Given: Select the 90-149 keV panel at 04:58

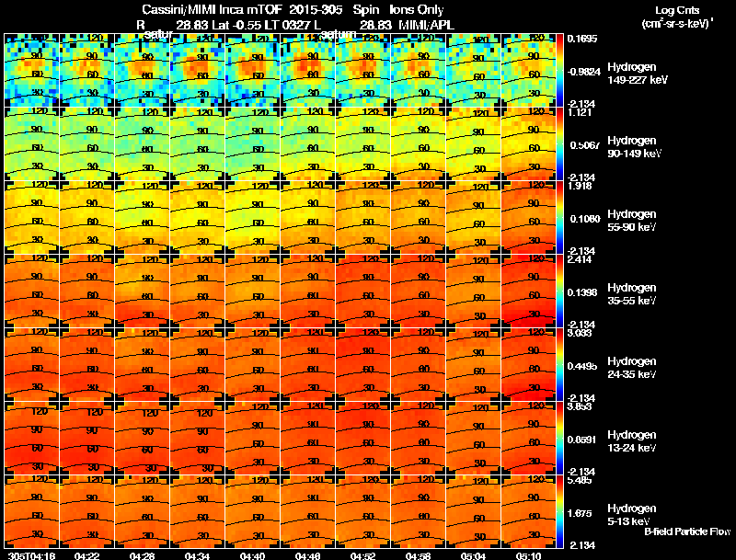Looking at the screenshot, I should pos(419,143).
